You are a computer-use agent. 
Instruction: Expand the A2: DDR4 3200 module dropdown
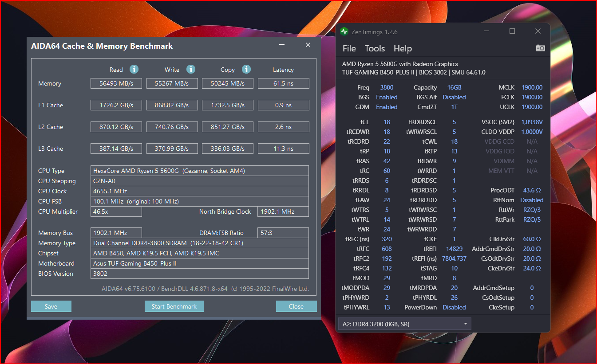click(x=404, y=324)
